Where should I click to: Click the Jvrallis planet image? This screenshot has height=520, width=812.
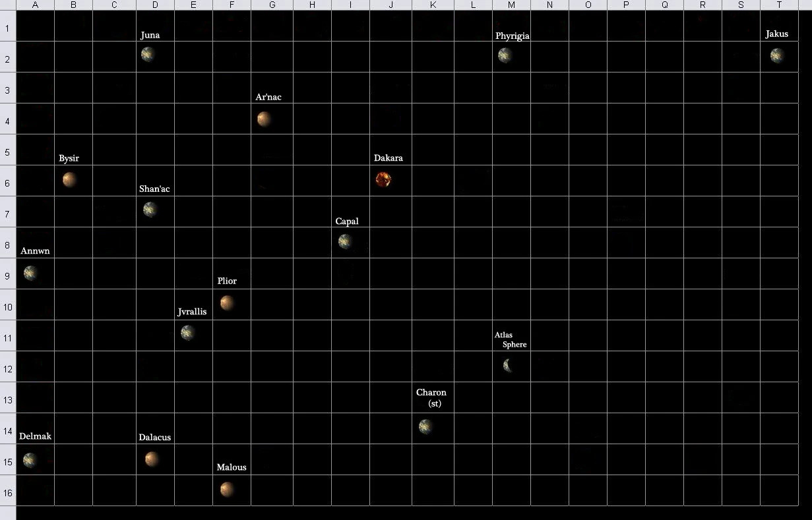click(188, 333)
